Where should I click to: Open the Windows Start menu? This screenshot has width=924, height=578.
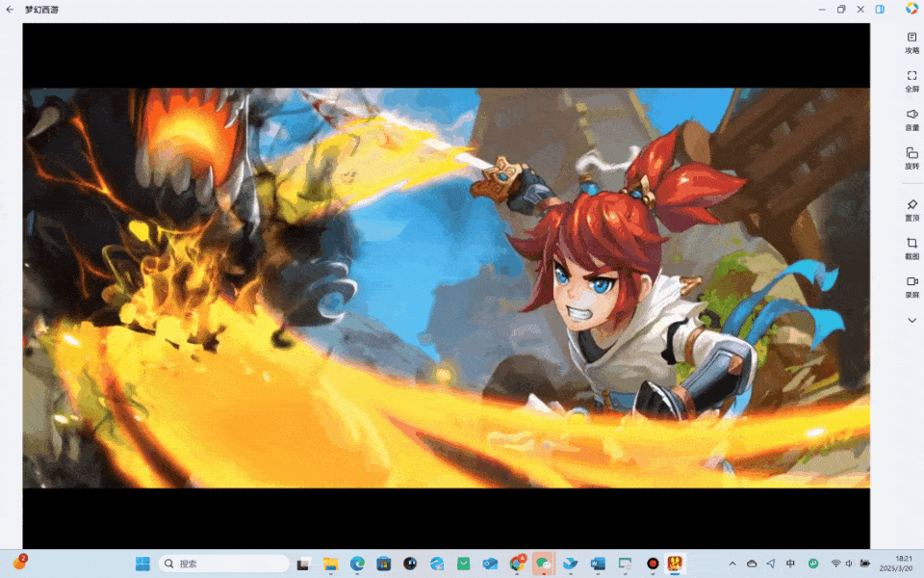[142, 564]
